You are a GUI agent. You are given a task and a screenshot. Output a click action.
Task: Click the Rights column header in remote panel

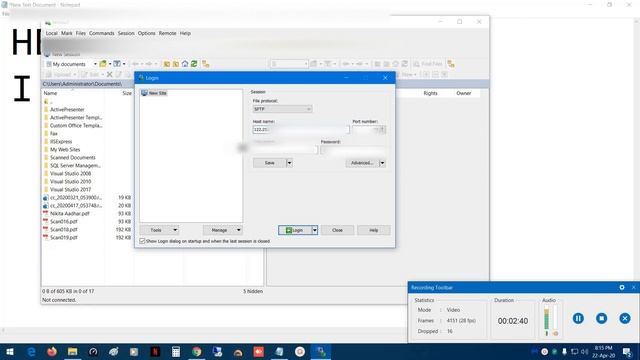tap(430, 93)
